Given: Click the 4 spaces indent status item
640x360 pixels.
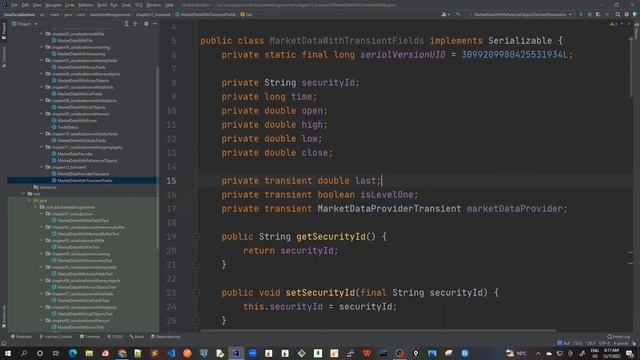Looking at the screenshot, I should (620, 344).
